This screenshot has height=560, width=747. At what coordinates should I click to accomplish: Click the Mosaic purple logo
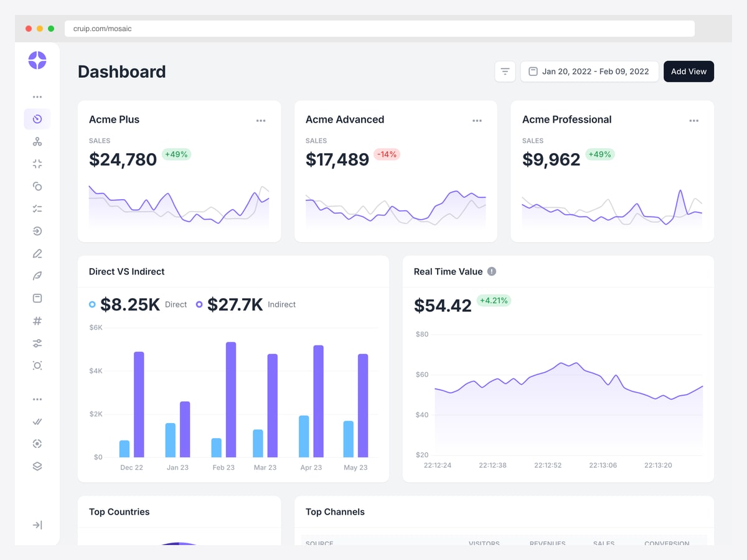[37, 60]
